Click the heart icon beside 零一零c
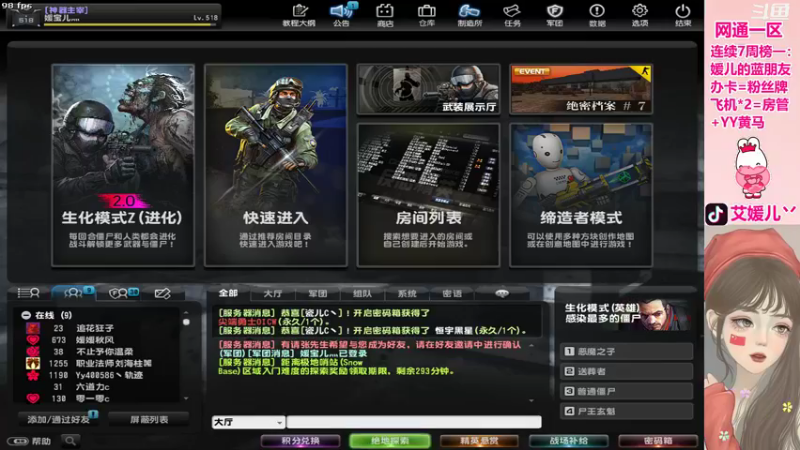This screenshot has height=450, width=800. [33, 398]
